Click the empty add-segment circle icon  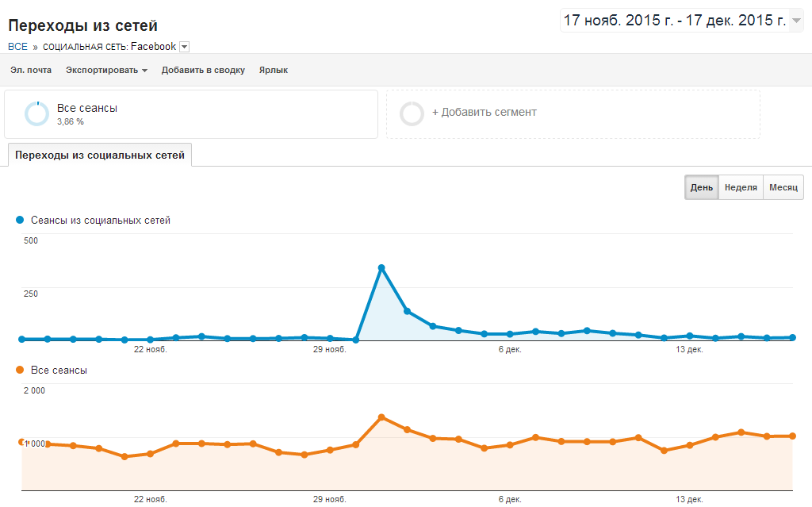[412, 113]
